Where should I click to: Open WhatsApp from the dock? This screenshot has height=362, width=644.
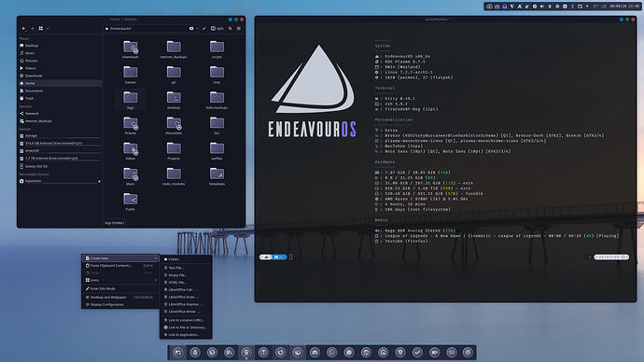(332, 352)
